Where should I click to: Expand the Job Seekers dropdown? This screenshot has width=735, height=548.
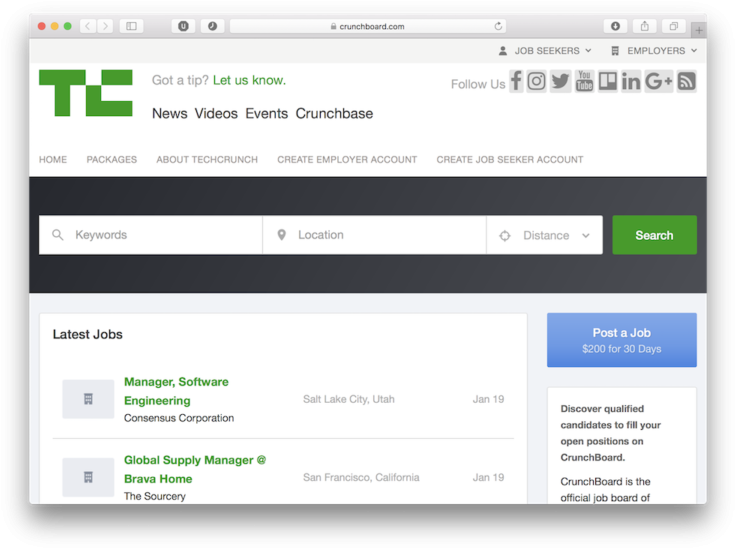545,51
